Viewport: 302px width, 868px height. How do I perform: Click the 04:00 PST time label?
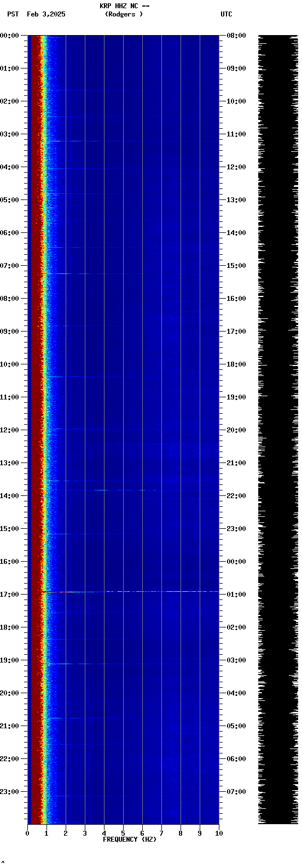click(9, 167)
